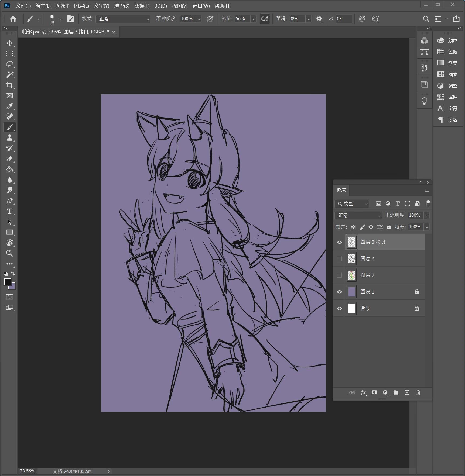Open the 调整 adjustments panel
465x476 pixels.
pyautogui.click(x=447, y=86)
